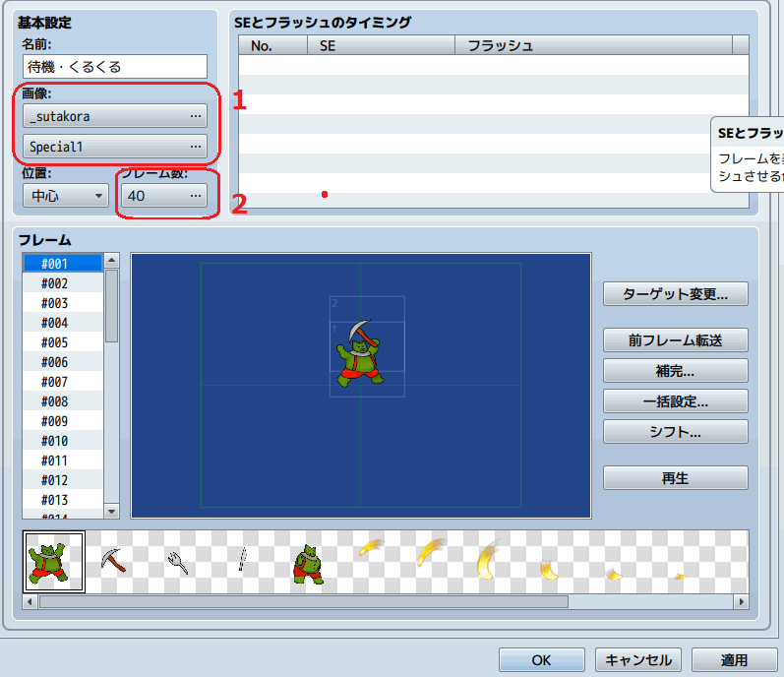Select the thin dagger sprite cell
The image size is (784, 677).
[x=243, y=560]
